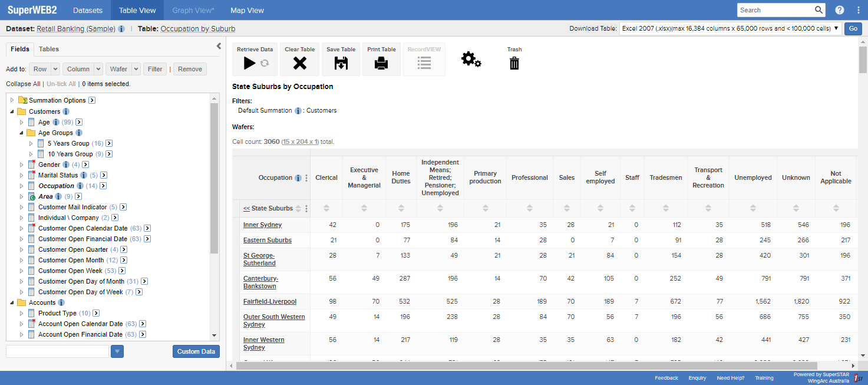
Task: Expand the Gender field in the tree
Action: click(x=22, y=164)
